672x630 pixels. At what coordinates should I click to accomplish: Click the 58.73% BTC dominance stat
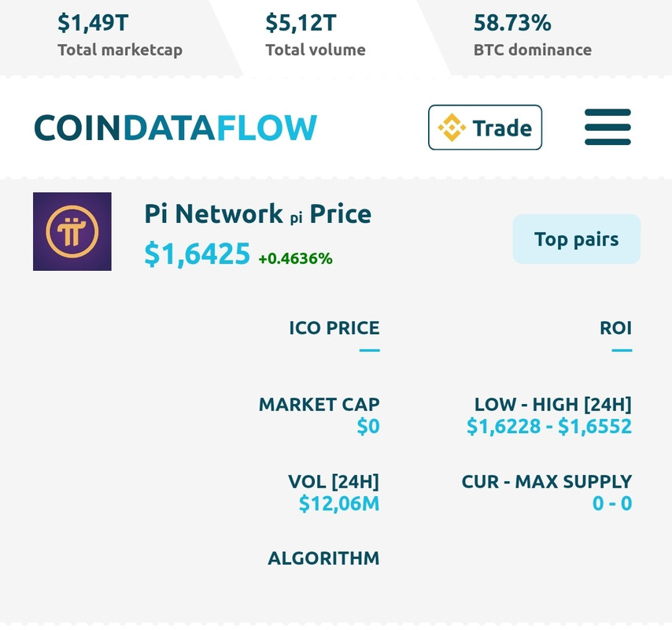coord(511,23)
